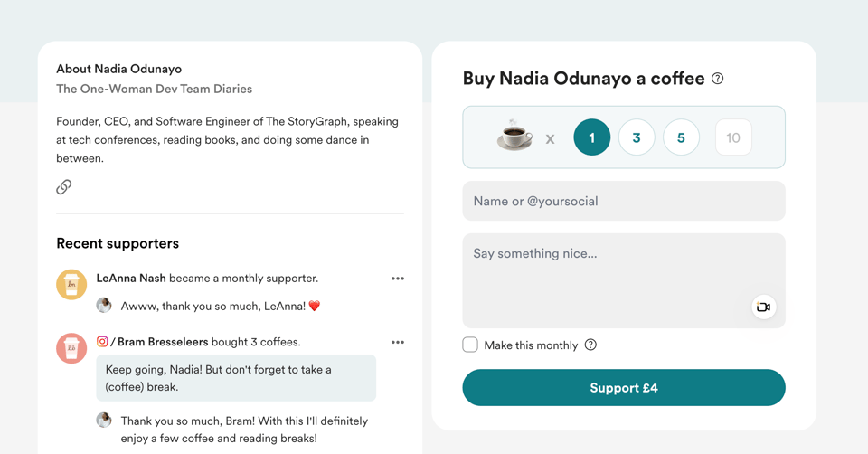This screenshot has height=454, width=868.
Task: Click the Name or @yoursocial field
Action: [x=624, y=201]
